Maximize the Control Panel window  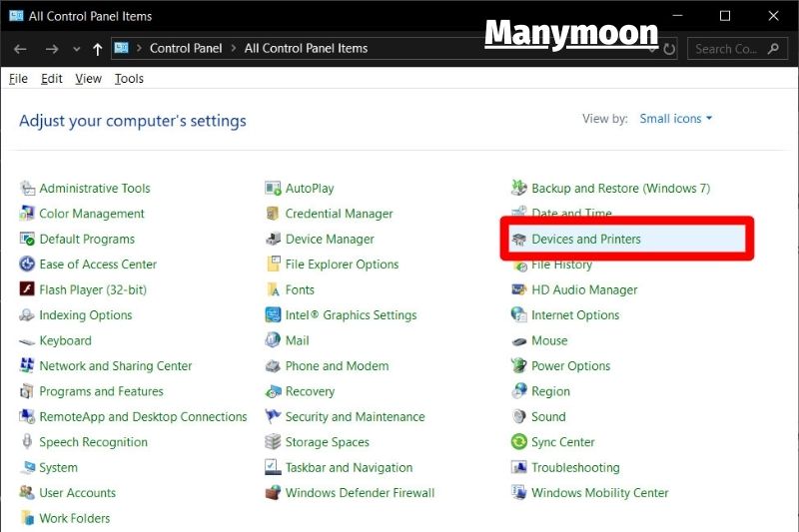pos(725,16)
